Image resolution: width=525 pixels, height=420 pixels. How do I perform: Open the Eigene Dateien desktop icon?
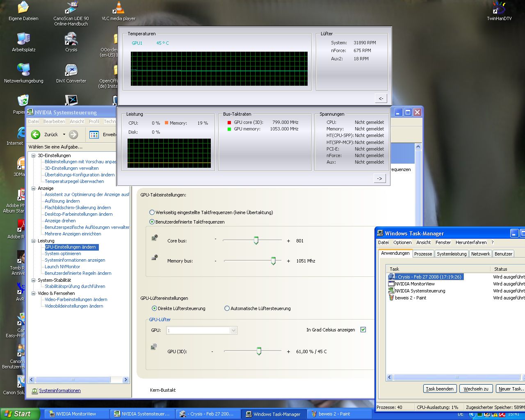(23, 11)
